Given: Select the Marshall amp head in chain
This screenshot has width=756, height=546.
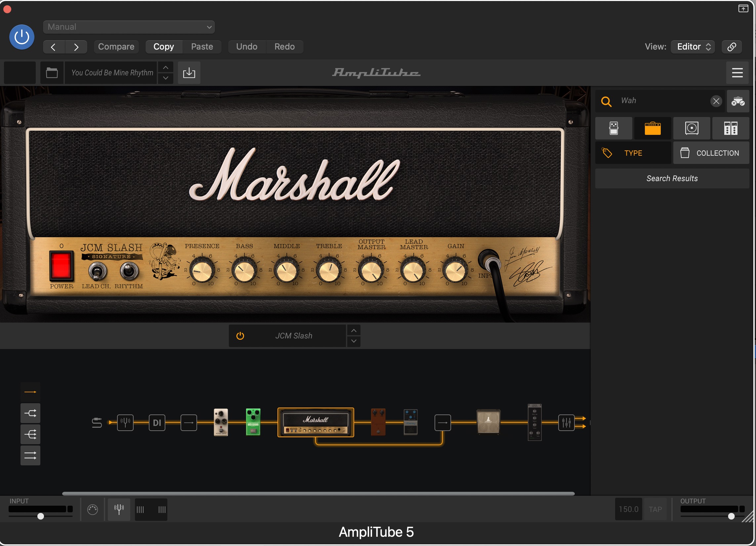Looking at the screenshot, I should [x=316, y=422].
